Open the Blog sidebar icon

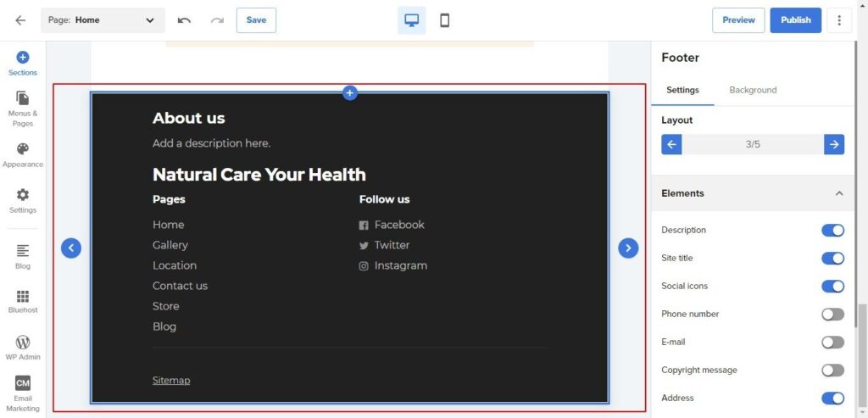click(23, 251)
